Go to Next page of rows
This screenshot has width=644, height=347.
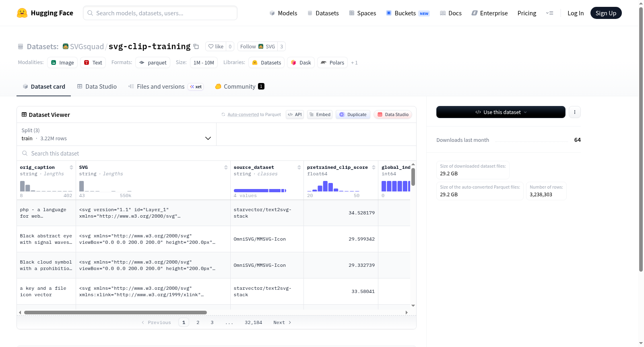(x=282, y=322)
